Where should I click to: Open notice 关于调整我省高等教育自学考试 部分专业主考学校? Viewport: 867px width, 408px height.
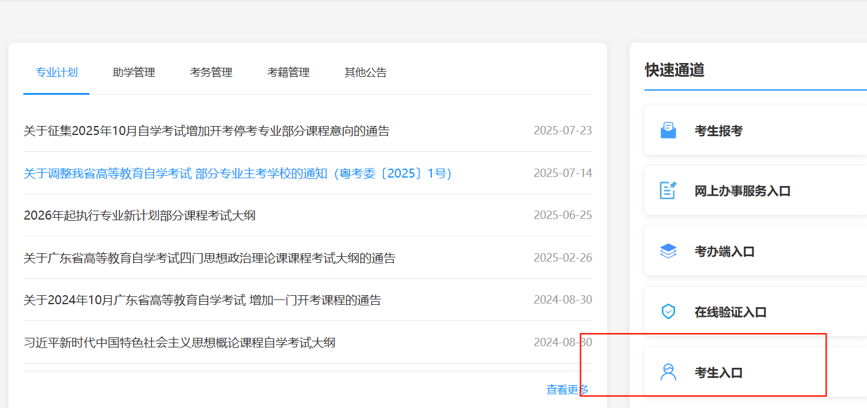click(x=238, y=174)
